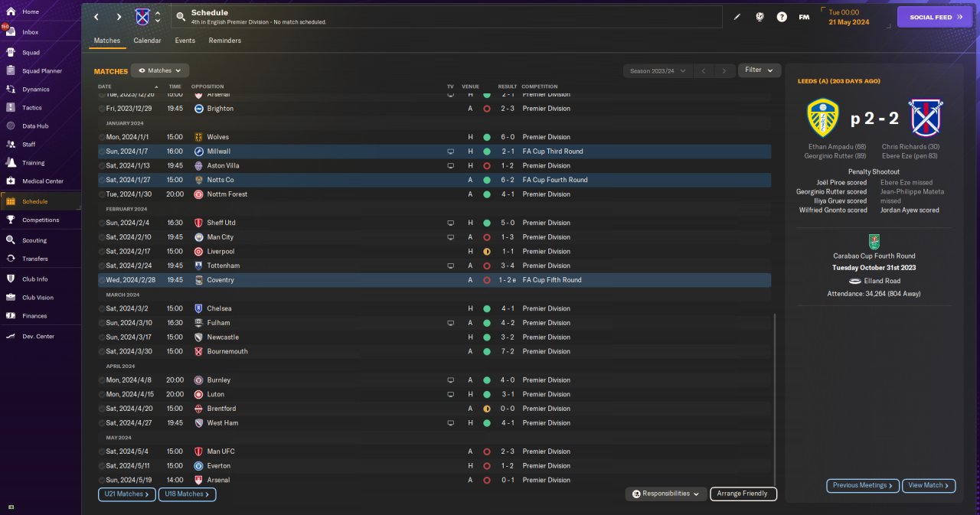
Task: Click the current date display
Action: point(849,17)
